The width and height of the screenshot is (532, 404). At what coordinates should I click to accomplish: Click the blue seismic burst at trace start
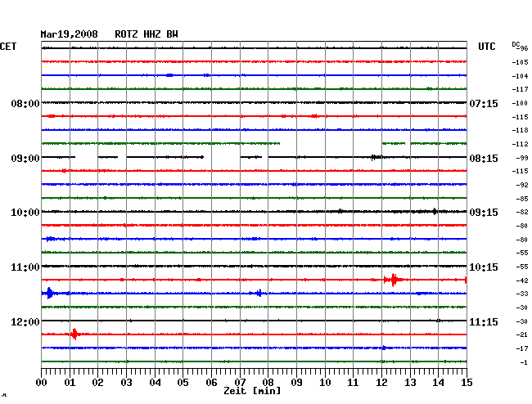click(50, 293)
